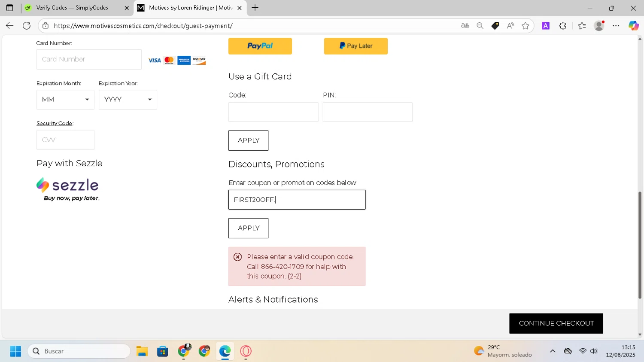Click the coupon code field with FIRST20OFF

click(x=297, y=200)
